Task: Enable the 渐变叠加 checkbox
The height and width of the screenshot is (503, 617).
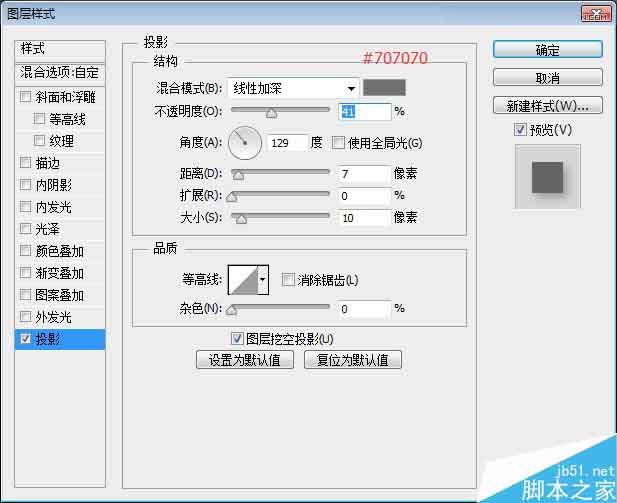Action: pos(25,272)
